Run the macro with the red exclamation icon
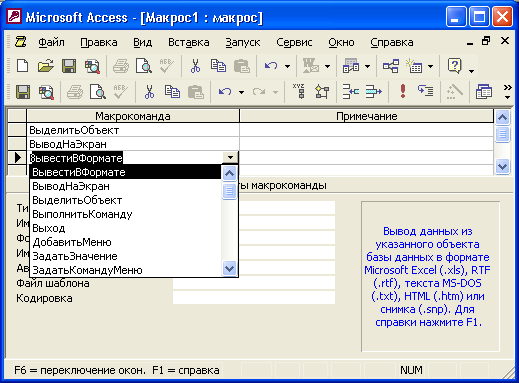 point(403,91)
